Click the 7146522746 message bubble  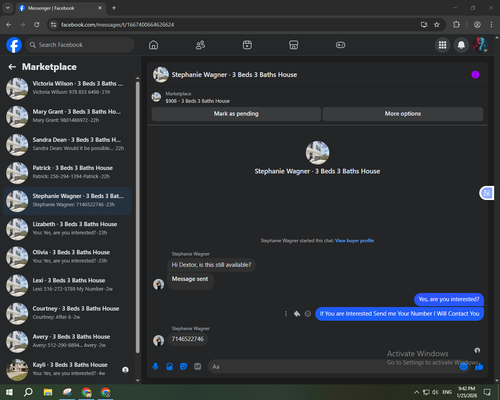(188, 339)
